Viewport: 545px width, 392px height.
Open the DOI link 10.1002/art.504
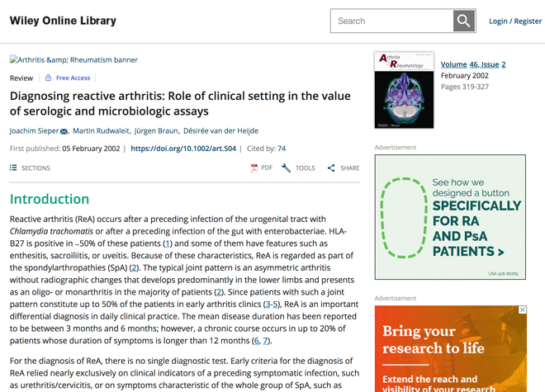click(183, 149)
